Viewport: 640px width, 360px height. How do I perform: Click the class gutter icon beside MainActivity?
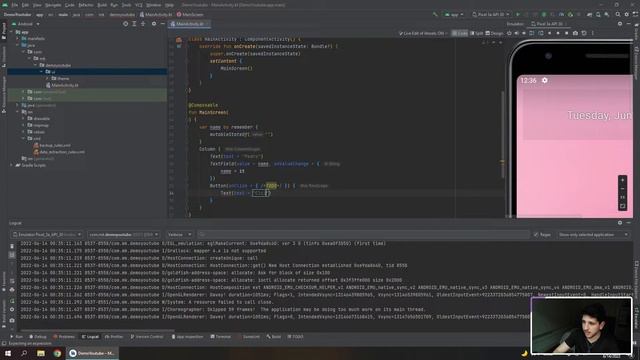point(178,40)
